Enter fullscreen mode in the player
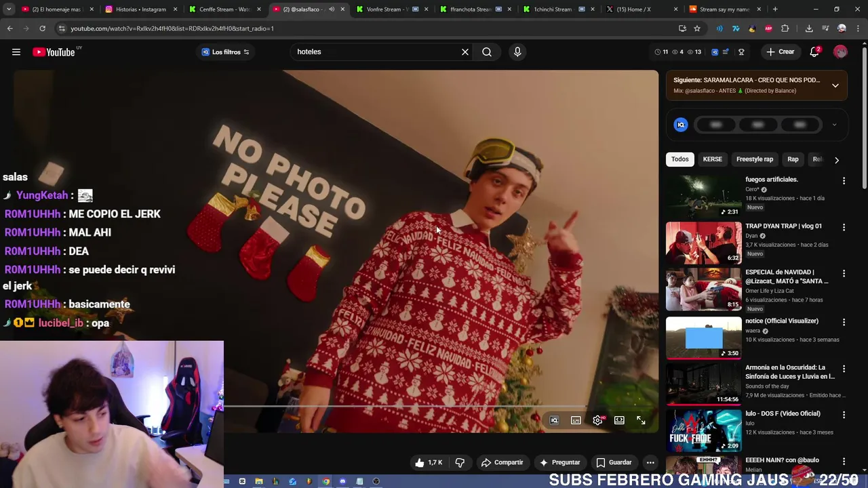Screen dimensions: 868x488 click(641, 420)
